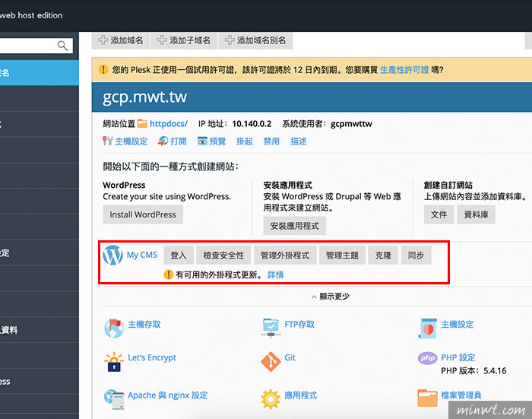This screenshot has height=419, width=532.
Task: Click the wrench icon for 主機設定
Action: pyautogui.click(x=108, y=141)
